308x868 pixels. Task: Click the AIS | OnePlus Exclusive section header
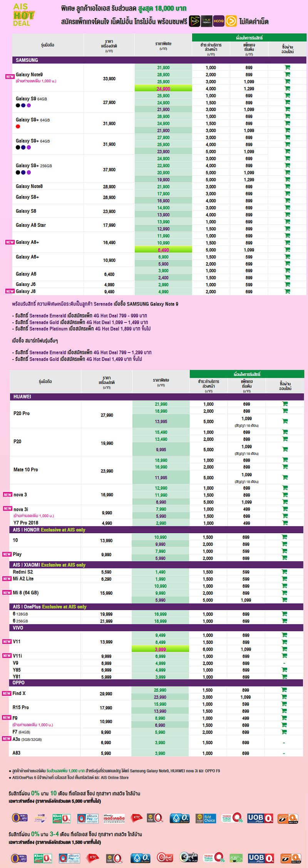(156, 607)
